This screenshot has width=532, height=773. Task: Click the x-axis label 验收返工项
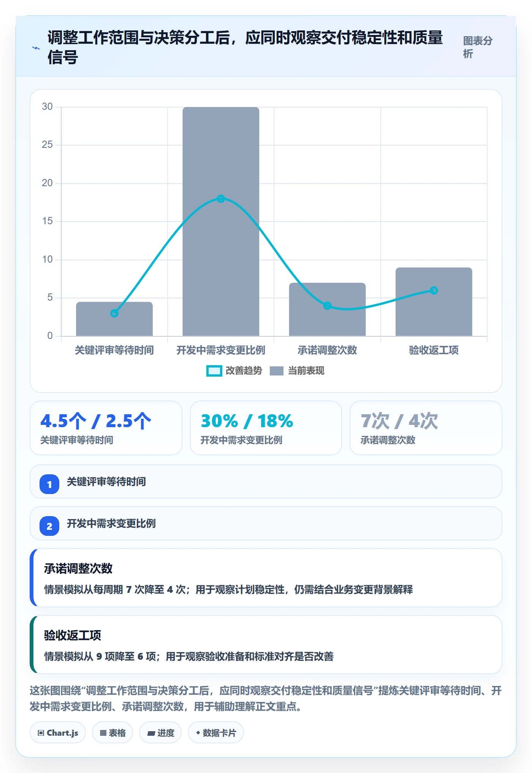point(434,350)
